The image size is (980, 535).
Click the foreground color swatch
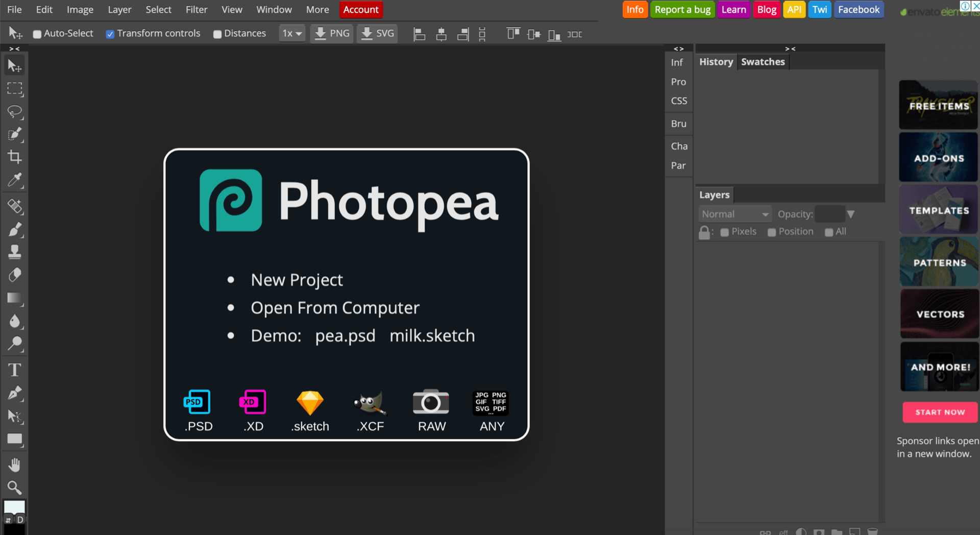pyautogui.click(x=14, y=506)
